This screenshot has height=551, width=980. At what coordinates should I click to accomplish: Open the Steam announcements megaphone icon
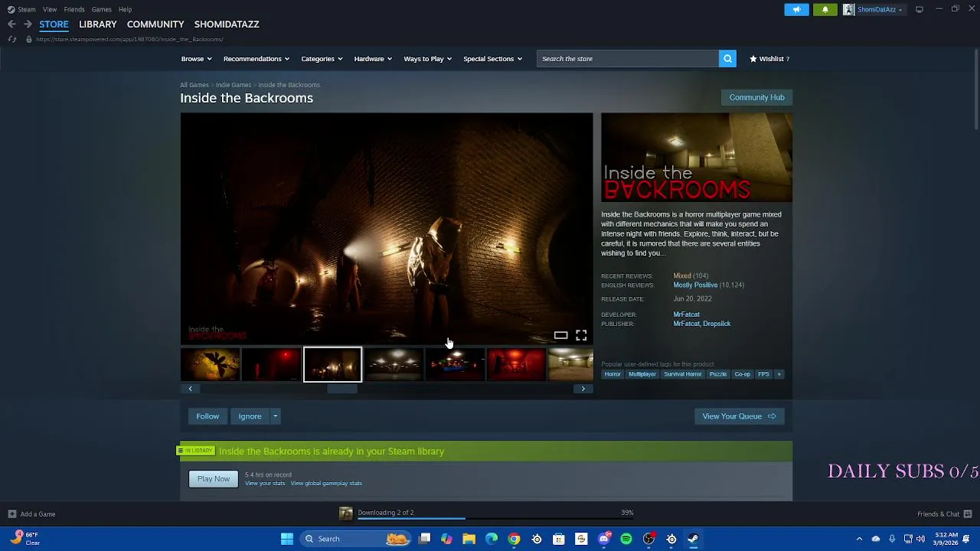(x=796, y=10)
